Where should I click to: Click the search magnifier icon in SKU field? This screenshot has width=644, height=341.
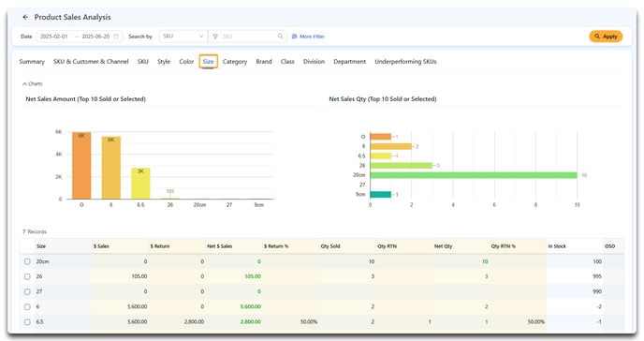[x=280, y=37]
